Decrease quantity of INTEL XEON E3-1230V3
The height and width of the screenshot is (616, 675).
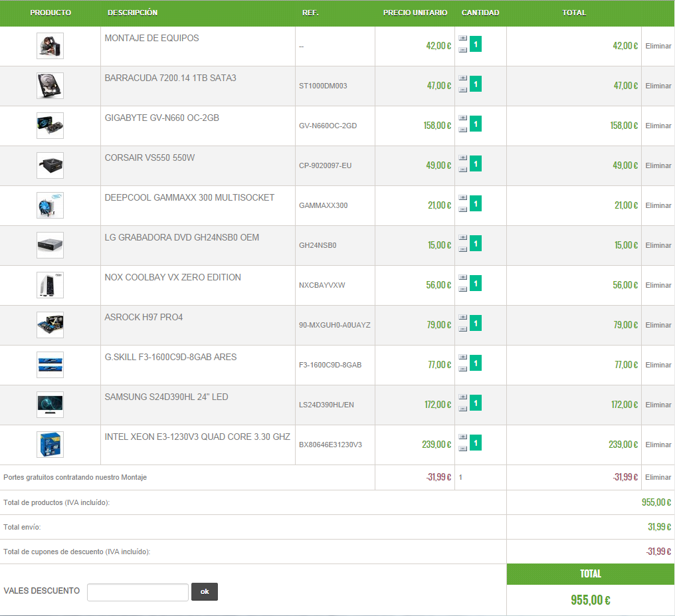coord(463,449)
